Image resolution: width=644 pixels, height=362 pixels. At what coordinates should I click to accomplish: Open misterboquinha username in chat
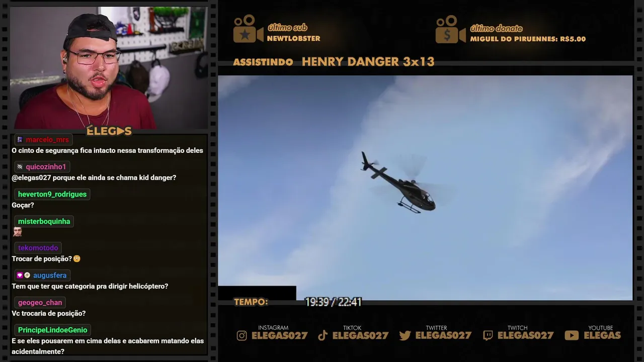coord(44,221)
